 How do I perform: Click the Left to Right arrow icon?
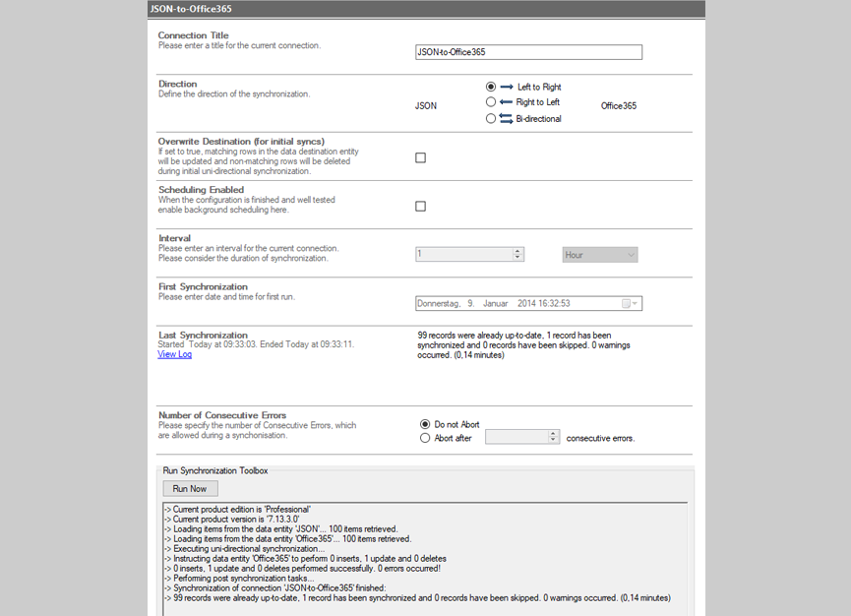(507, 87)
